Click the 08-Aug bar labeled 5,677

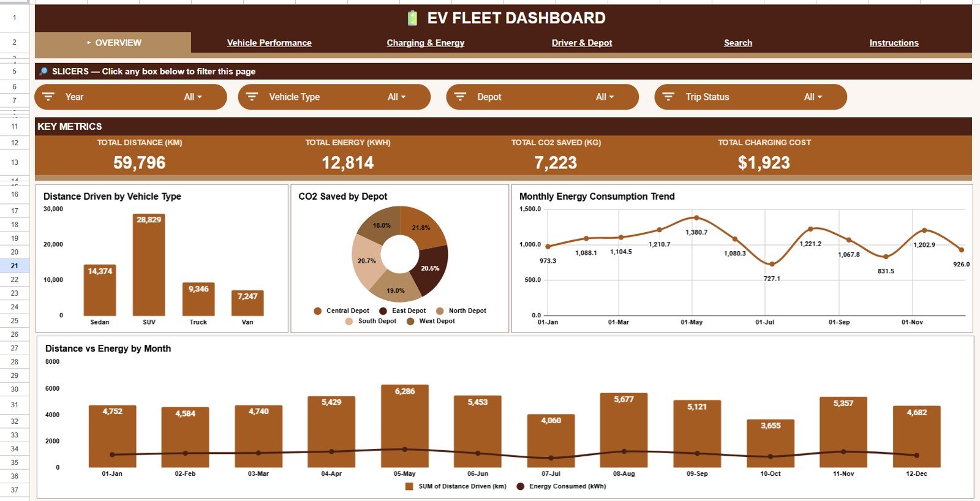click(624, 431)
